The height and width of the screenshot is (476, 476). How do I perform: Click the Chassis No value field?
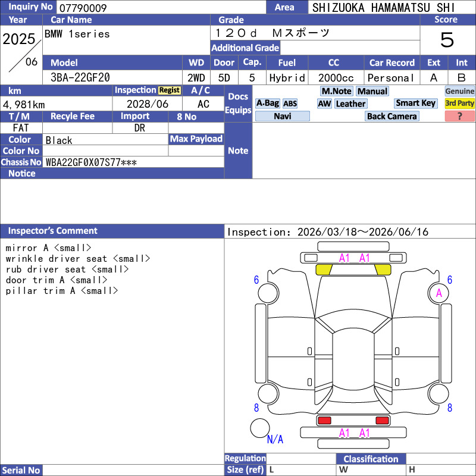pos(134,162)
